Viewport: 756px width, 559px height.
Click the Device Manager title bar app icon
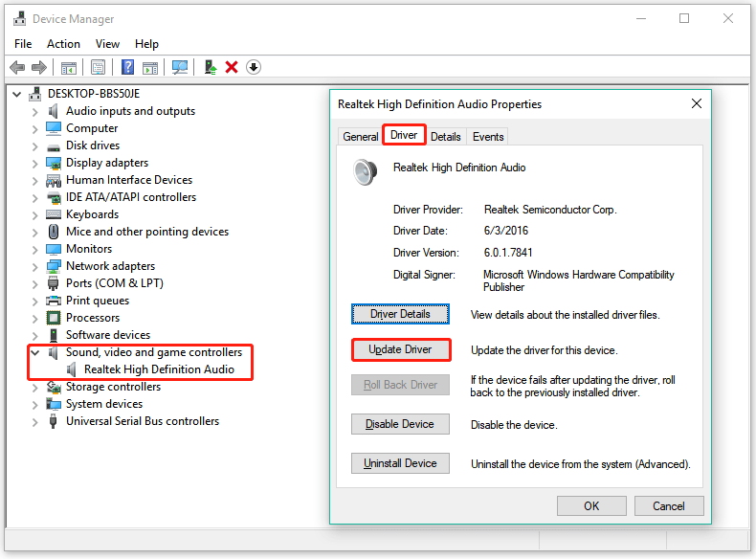pos(20,18)
